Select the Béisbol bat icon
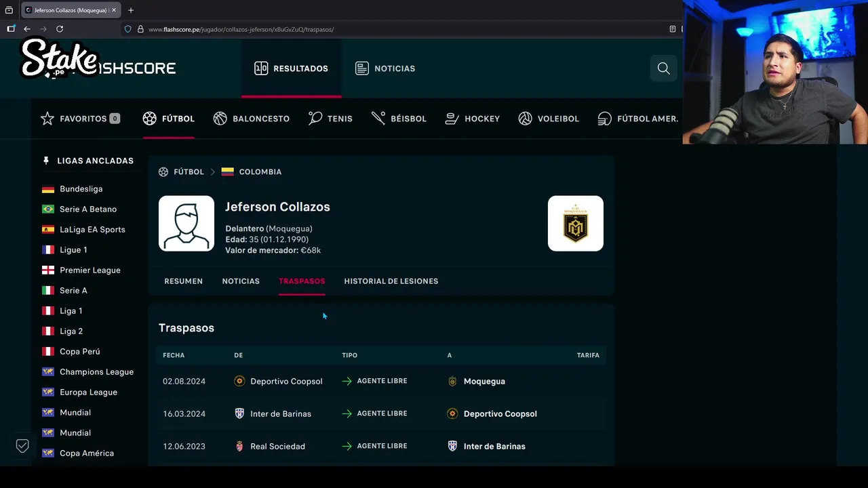Image resolution: width=868 pixels, height=488 pixels. 378,119
